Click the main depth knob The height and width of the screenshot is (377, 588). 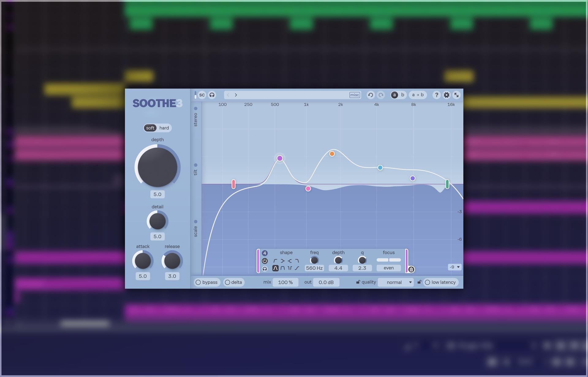(157, 167)
